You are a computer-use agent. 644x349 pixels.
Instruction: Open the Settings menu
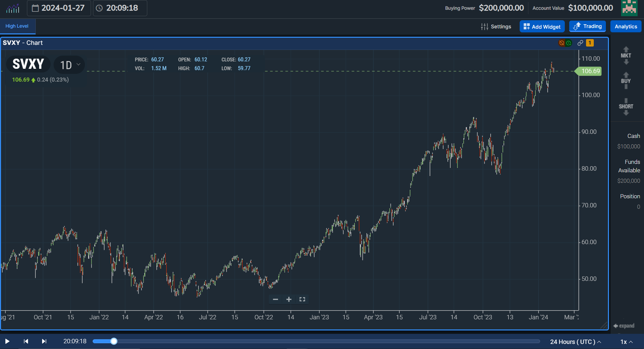point(496,26)
